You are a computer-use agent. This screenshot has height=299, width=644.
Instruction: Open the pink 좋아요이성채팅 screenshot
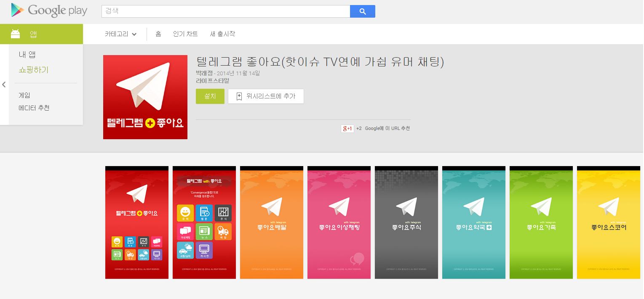(339, 222)
